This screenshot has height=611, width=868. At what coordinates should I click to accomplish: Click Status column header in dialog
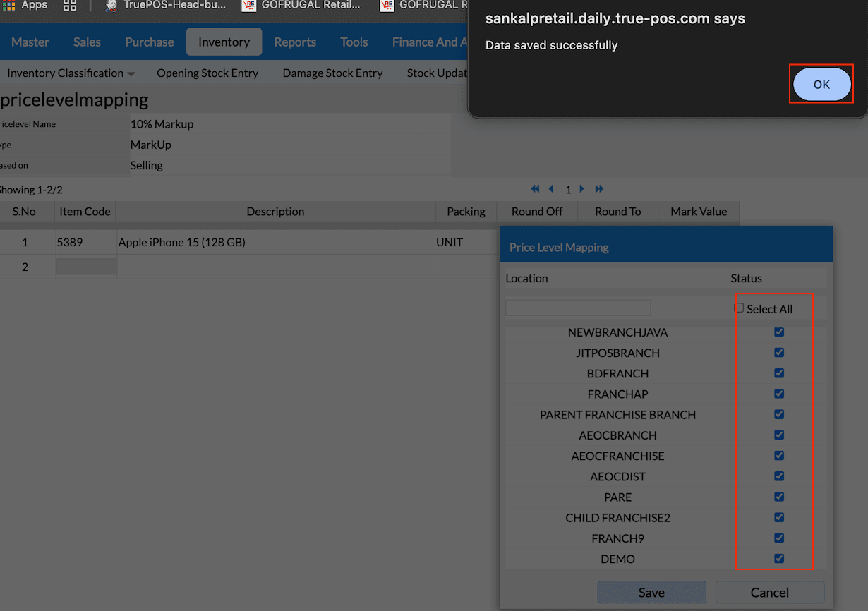746,278
